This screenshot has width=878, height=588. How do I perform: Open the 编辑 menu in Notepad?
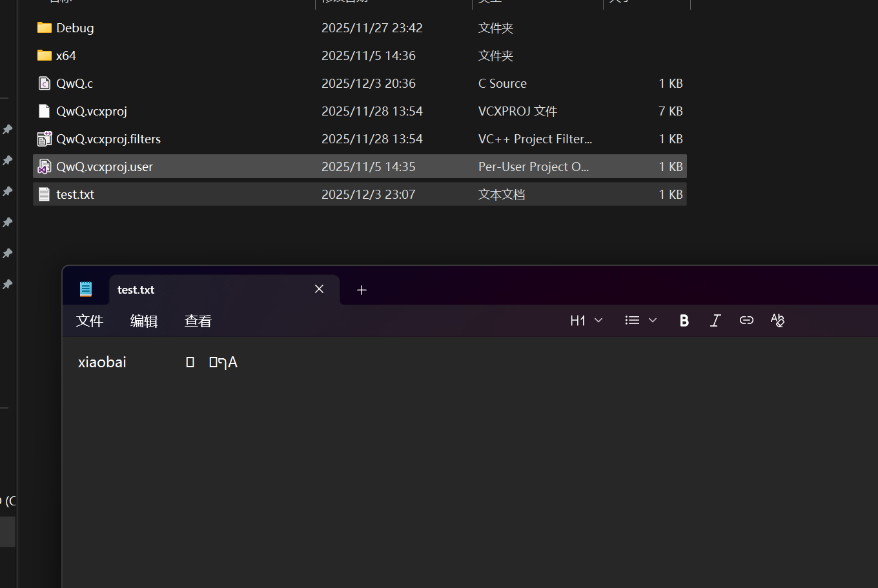pos(144,321)
